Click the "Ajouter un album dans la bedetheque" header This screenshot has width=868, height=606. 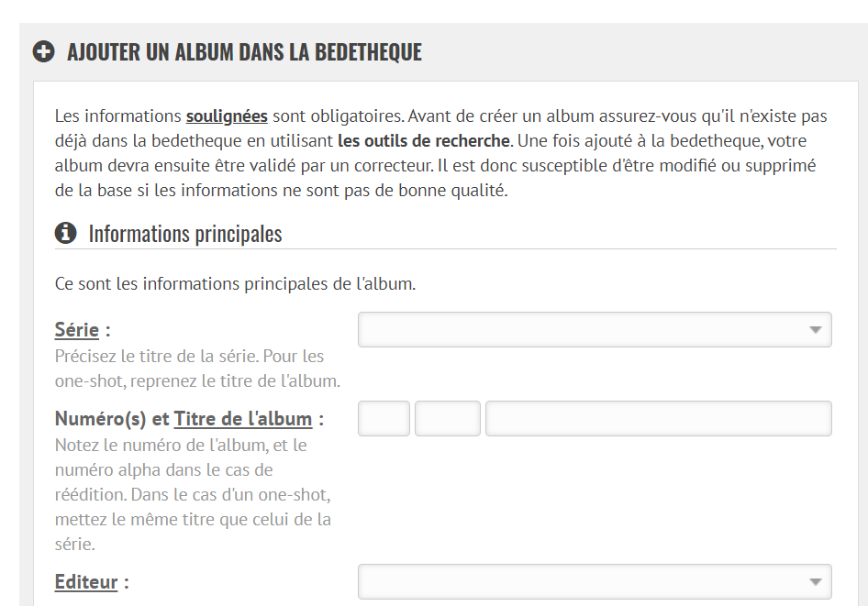pyautogui.click(x=244, y=51)
